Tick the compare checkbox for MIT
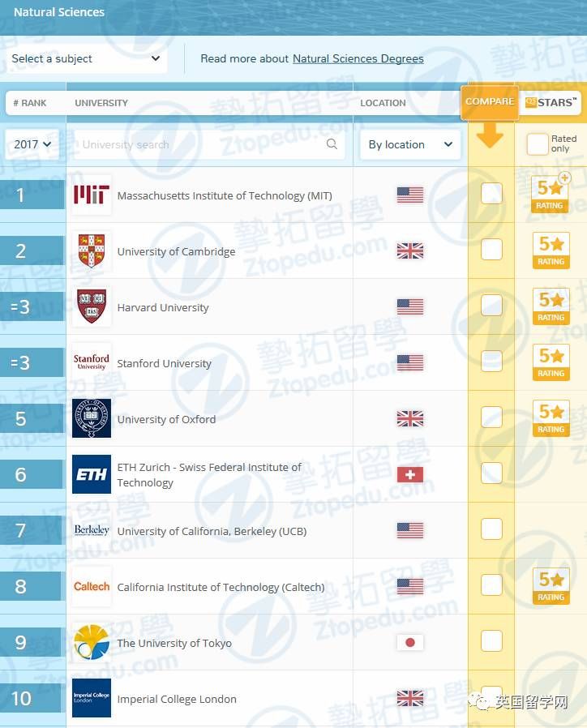This screenshot has width=587, height=728. [491, 194]
